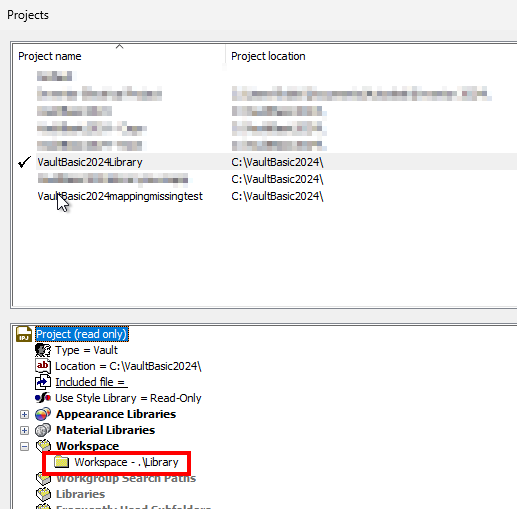Collapse the Workspace node
517x509 pixels.
point(24,446)
